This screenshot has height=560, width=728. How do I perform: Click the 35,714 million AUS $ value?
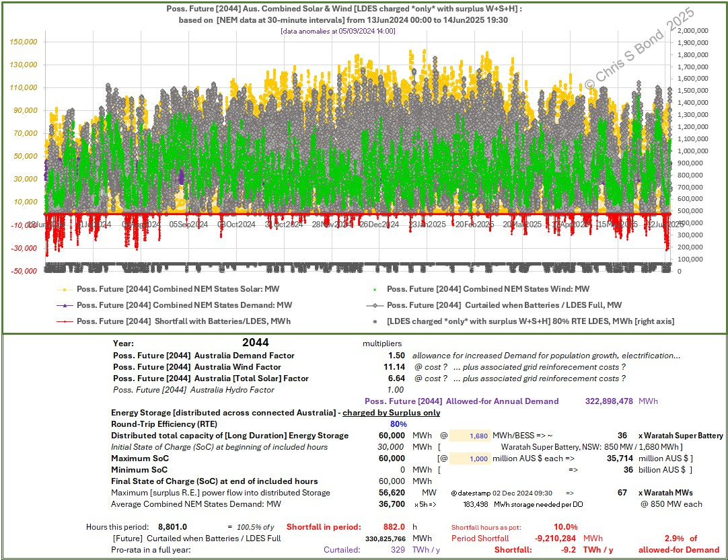[620, 458]
